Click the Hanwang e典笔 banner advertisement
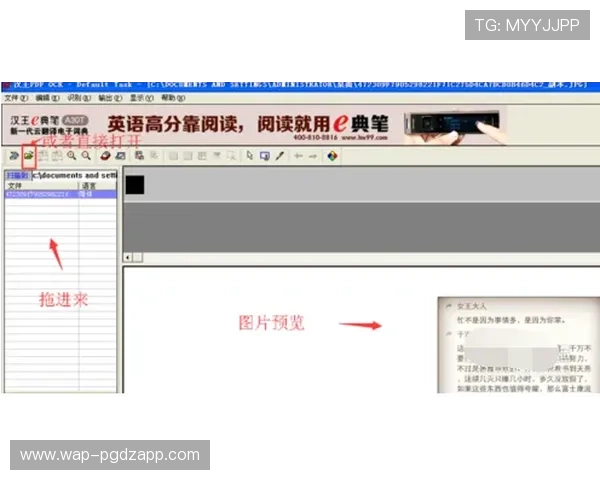600x480 pixels. [x=254, y=125]
